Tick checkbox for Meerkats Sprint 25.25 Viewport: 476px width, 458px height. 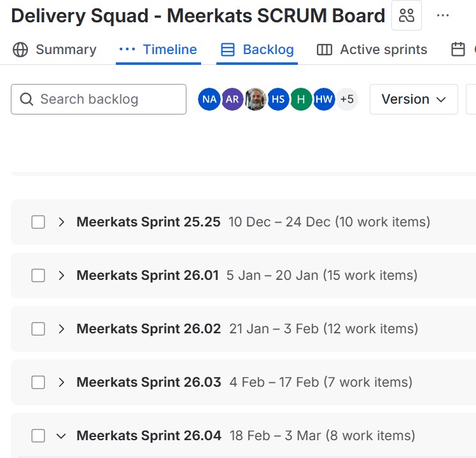[38, 222]
